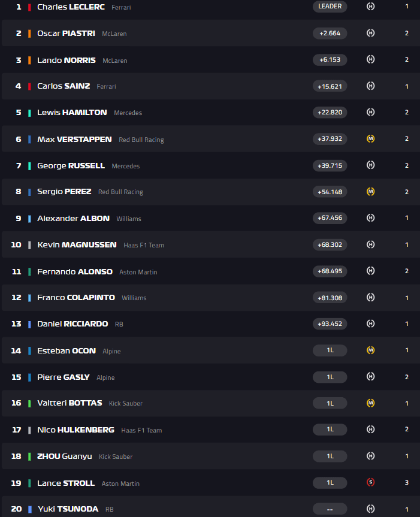Click Hamilton's hard tyre icon
The width and height of the screenshot is (420, 517).
[370, 112]
